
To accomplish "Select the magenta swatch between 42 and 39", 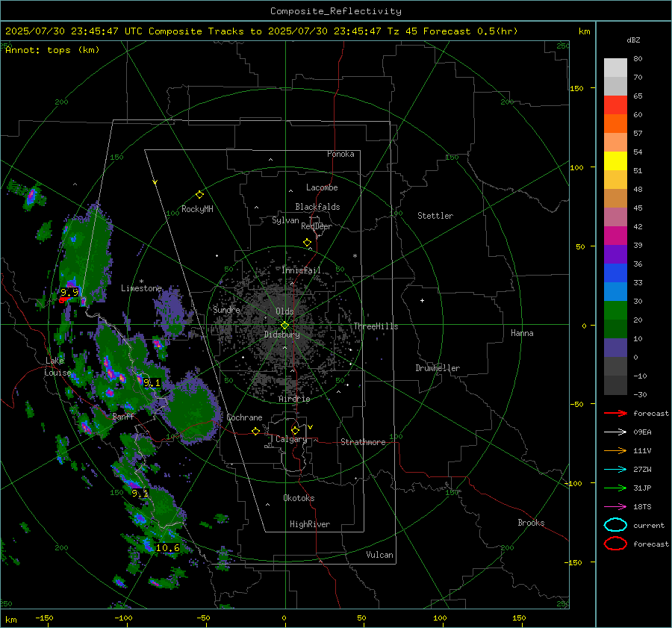I will [x=615, y=235].
